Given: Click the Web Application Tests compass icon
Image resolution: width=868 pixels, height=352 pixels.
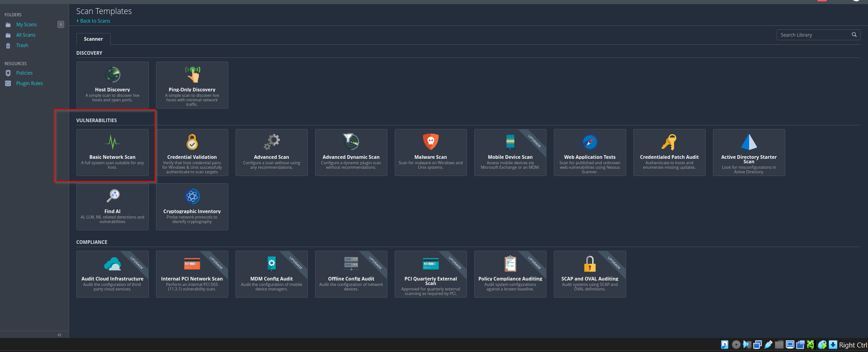Looking at the screenshot, I should 590,142.
